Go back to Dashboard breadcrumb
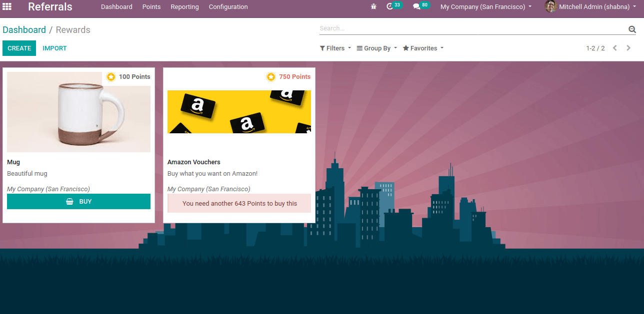 (x=24, y=29)
